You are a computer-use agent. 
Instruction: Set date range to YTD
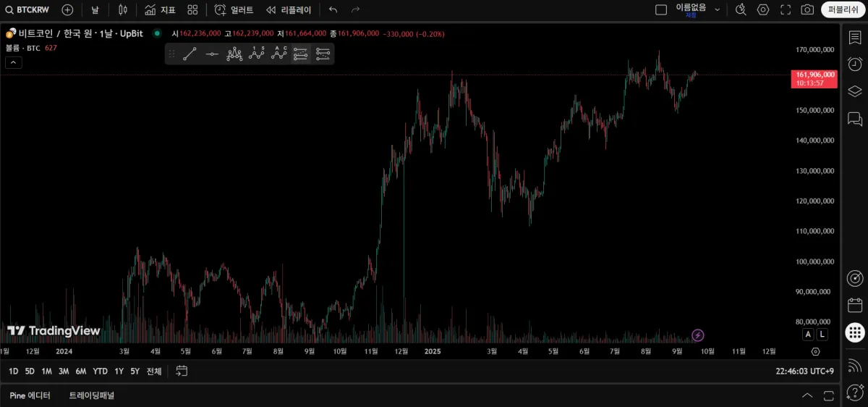(x=101, y=372)
